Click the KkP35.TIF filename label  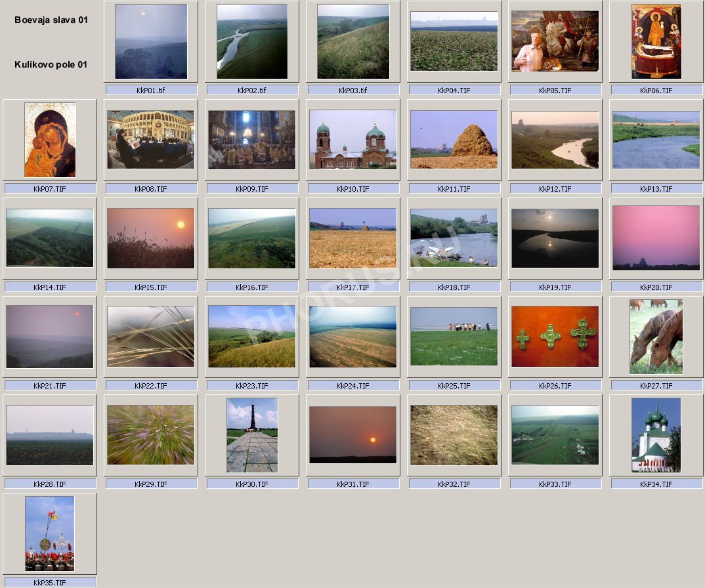point(50,583)
